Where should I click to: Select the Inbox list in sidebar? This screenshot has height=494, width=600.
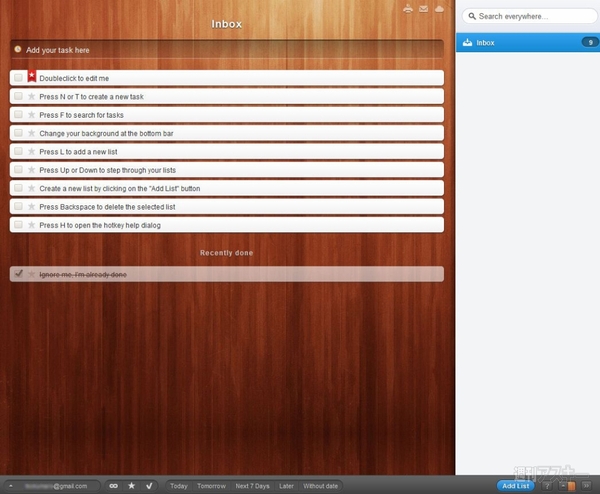pyautogui.click(x=528, y=42)
